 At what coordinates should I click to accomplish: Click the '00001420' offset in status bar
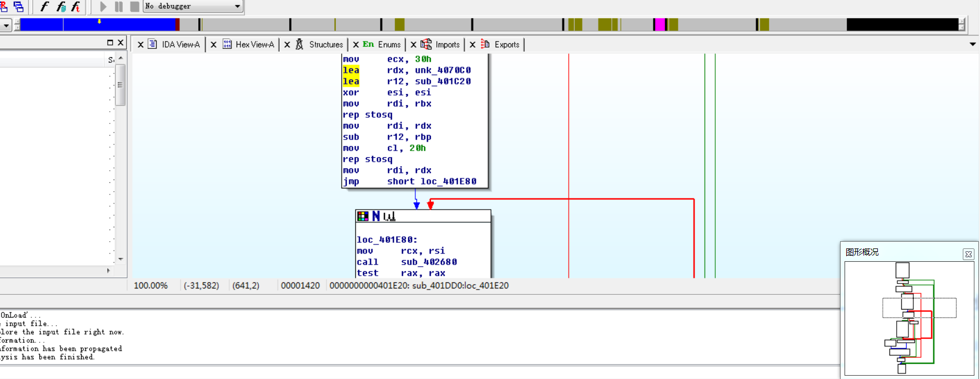(300, 286)
